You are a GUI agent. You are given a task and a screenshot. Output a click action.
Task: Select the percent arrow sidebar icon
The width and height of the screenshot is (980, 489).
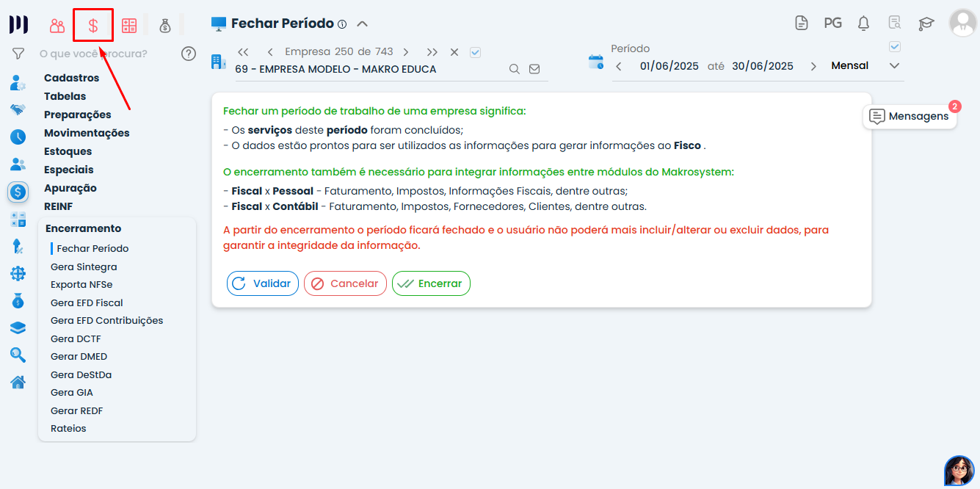[18, 247]
